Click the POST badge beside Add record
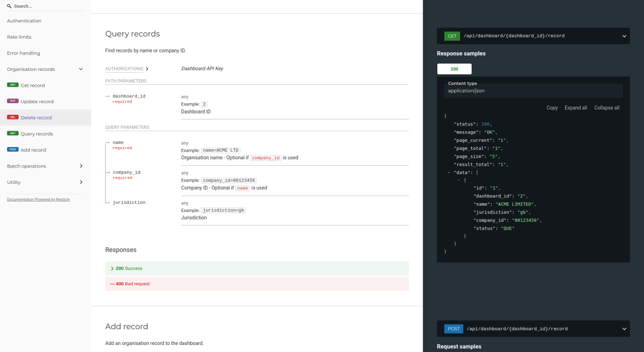Image resolution: width=644 pixels, height=352 pixels. pos(12,150)
